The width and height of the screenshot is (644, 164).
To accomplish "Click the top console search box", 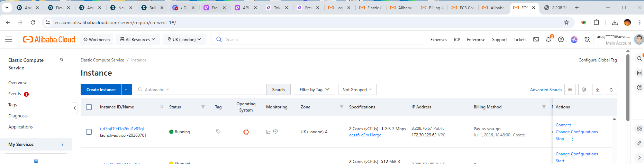I will coord(318,39).
